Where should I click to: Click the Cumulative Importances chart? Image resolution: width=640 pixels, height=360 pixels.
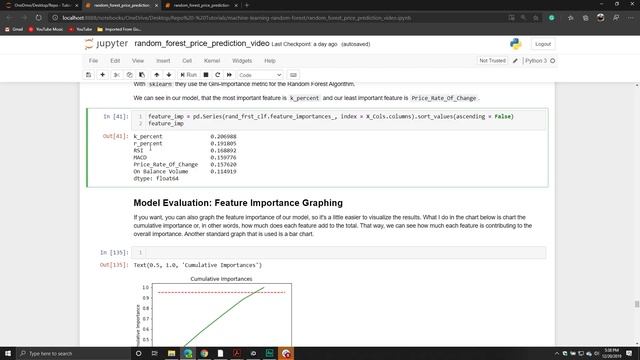click(x=214, y=311)
